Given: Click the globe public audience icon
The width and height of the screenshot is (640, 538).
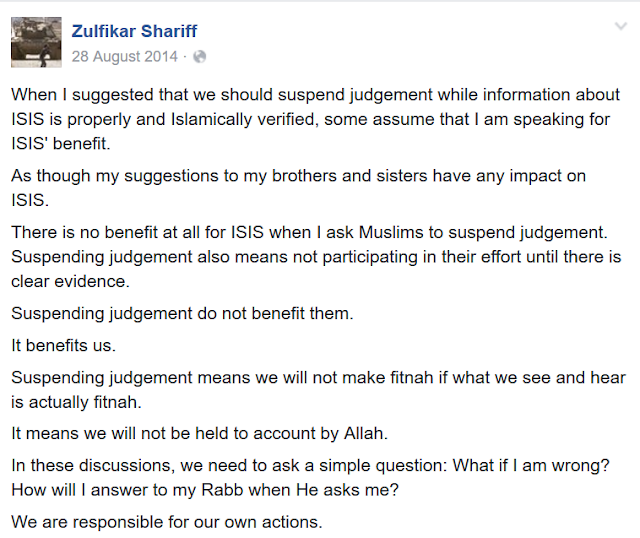Looking at the screenshot, I should [200, 56].
